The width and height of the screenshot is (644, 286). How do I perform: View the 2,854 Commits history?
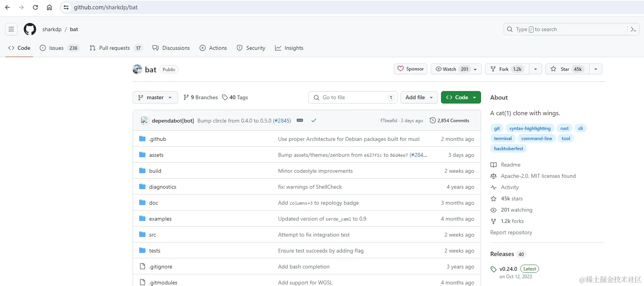tap(450, 121)
